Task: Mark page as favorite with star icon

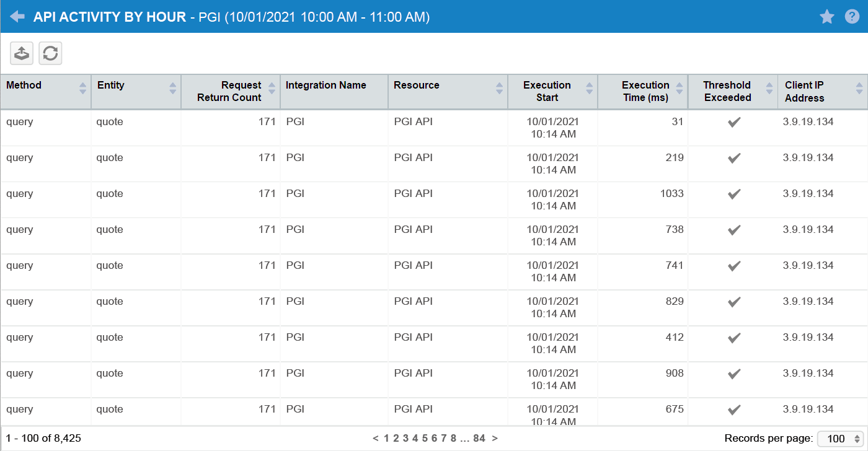Action: coord(827,17)
